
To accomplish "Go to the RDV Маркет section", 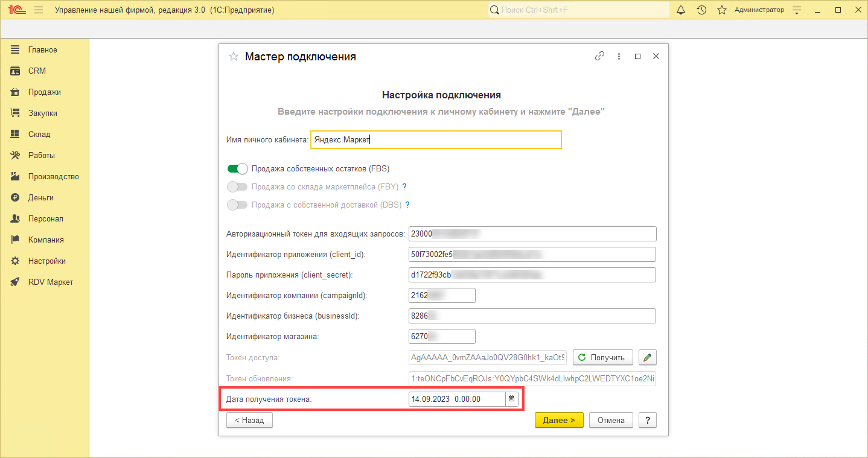I will (50, 282).
